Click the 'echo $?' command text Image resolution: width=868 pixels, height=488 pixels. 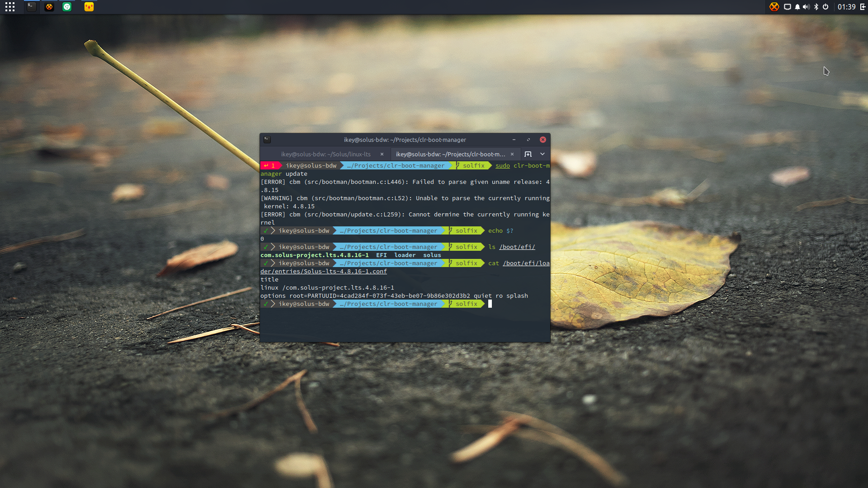pos(501,231)
